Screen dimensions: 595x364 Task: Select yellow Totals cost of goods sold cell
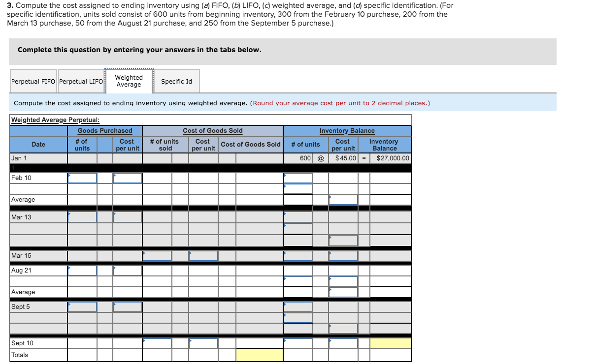[x=260, y=355]
